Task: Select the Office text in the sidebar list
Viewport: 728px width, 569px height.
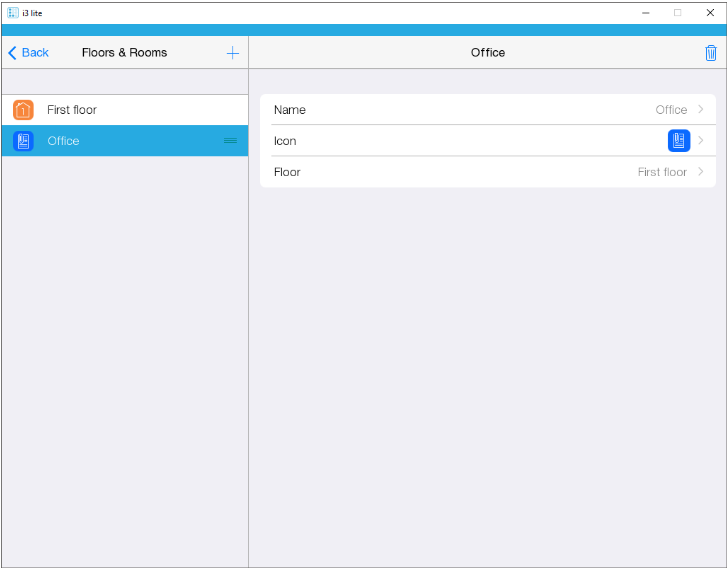Action: coord(63,141)
